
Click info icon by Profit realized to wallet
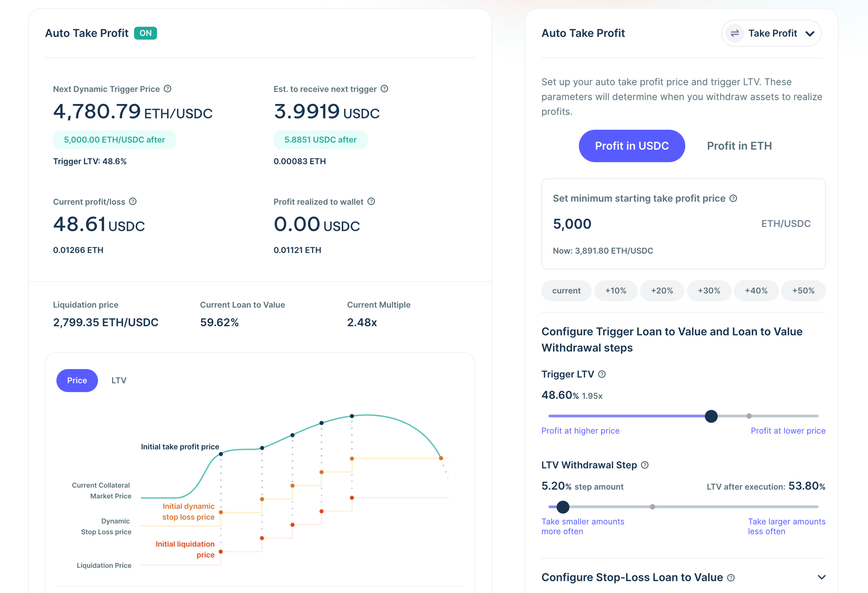point(371,202)
